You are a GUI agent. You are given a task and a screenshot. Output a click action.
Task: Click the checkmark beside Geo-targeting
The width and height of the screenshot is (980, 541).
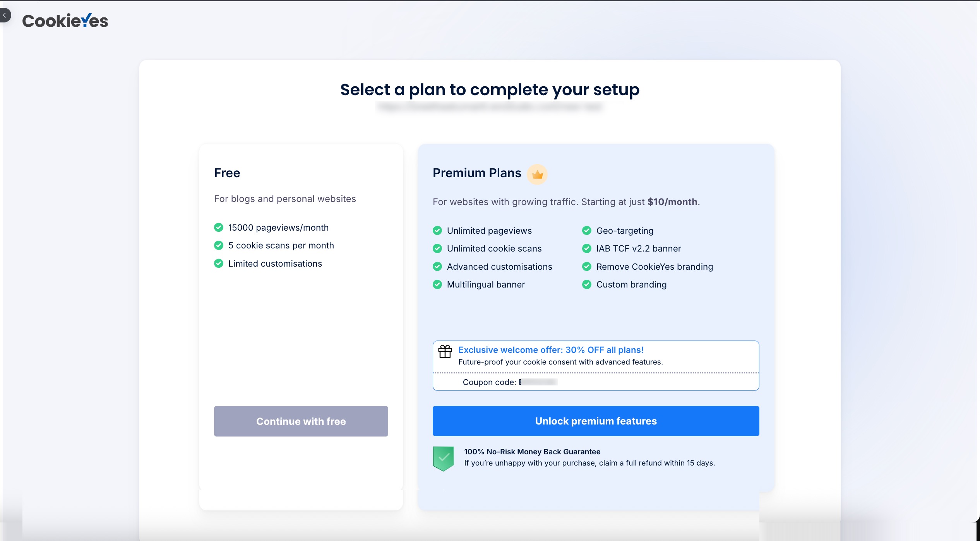pyautogui.click(x=587, y=230)
